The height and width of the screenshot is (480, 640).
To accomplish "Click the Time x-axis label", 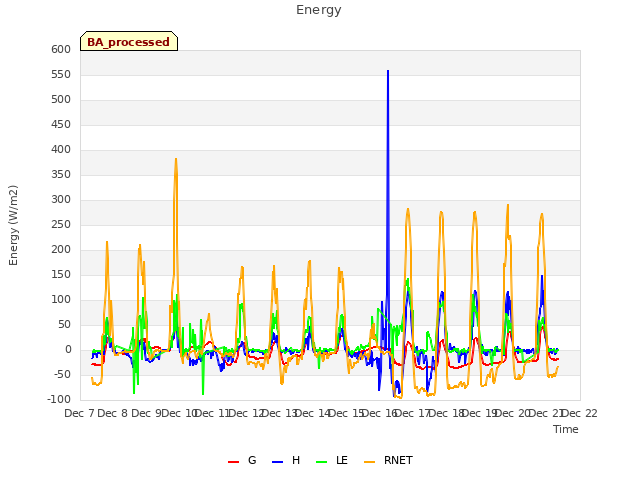I will pos(566,429).
